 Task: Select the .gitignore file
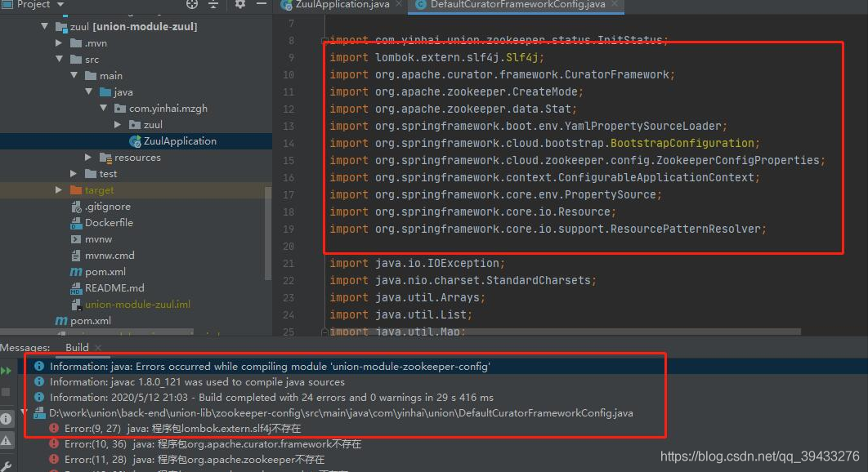point(107,207)
